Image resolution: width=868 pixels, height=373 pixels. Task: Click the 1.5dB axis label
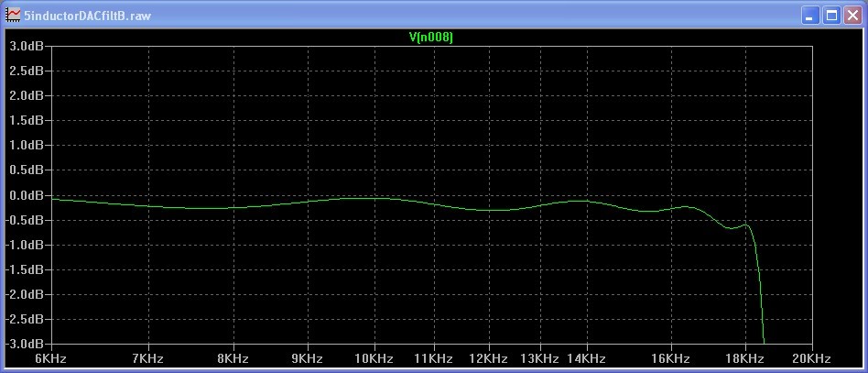(x=26, y=120)
